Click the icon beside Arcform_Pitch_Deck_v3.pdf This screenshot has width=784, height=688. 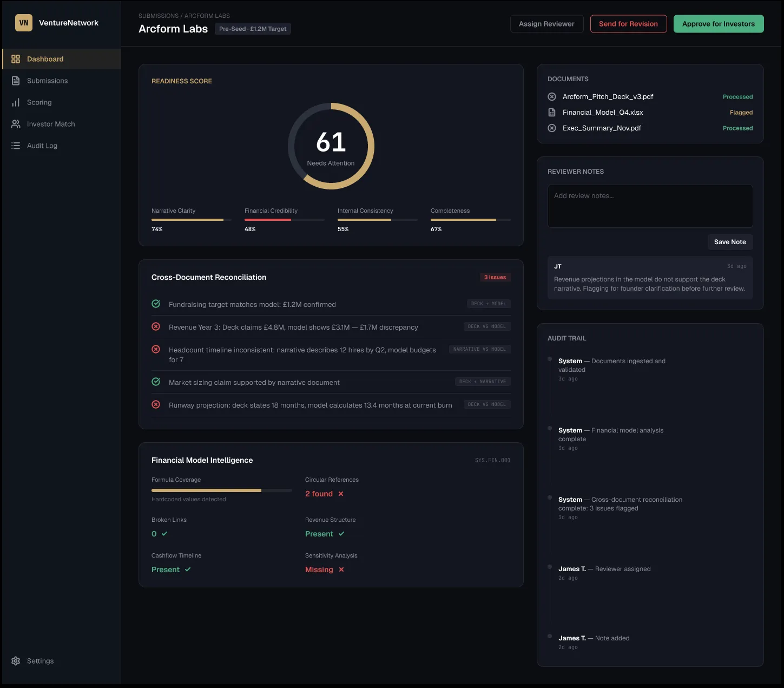[552, 97]
